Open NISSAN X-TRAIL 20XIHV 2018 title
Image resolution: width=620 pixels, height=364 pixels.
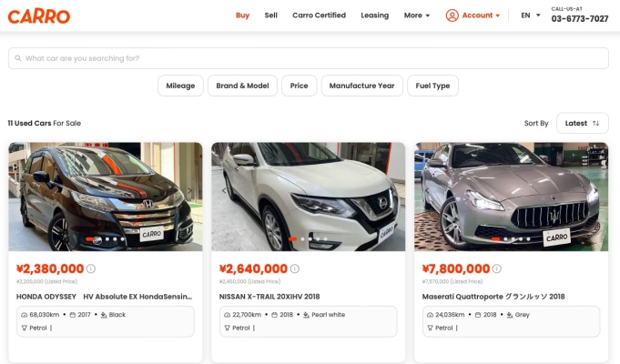click(269, 297)
